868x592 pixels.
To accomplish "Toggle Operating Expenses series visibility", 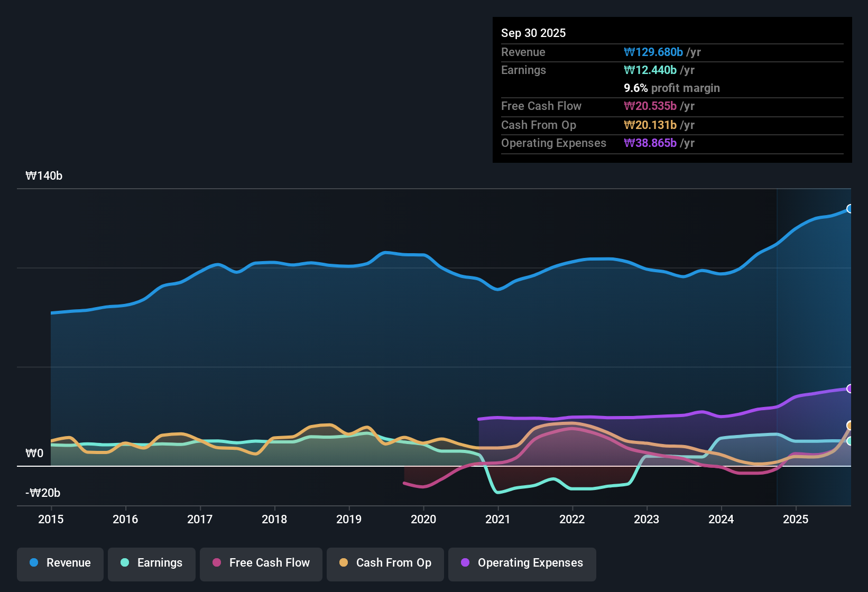I will pos(522,563).
